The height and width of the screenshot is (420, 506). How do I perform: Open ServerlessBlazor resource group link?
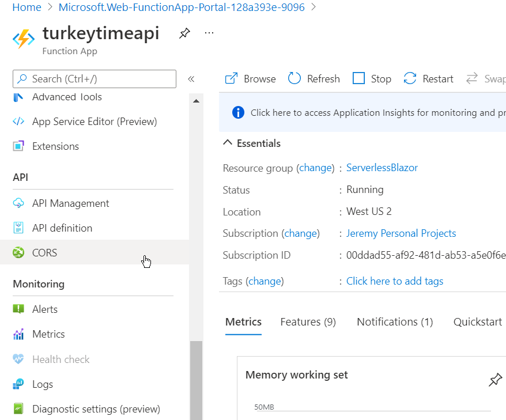point(382,168)
